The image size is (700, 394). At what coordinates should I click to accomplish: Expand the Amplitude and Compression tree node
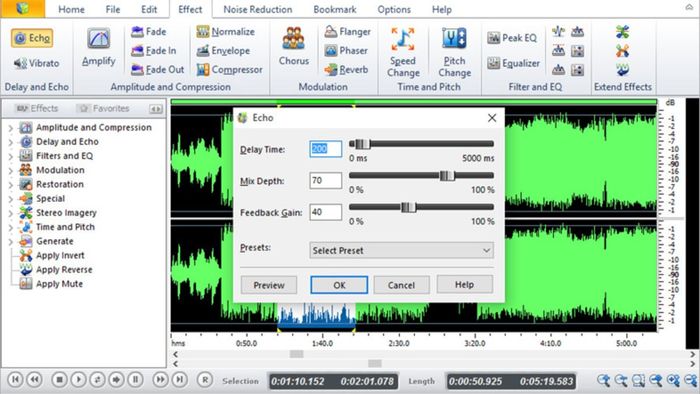(x=11, y=128)
